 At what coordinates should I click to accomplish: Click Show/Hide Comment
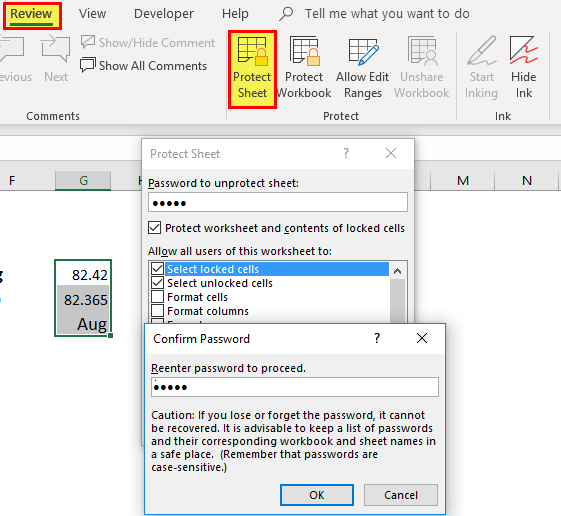[x=148, y=43]
